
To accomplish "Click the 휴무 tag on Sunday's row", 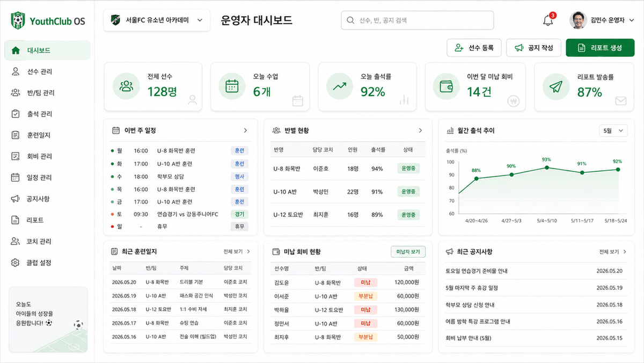I will (x=239, y=227).
